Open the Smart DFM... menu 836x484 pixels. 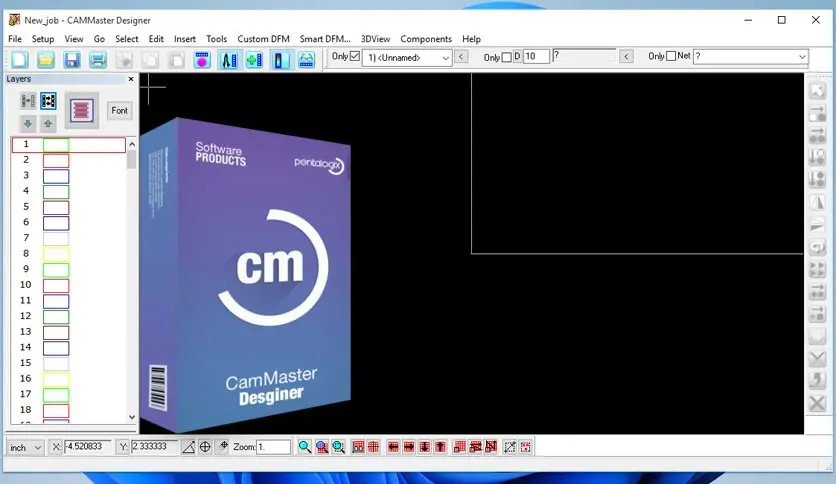click(x=325, y=39)
